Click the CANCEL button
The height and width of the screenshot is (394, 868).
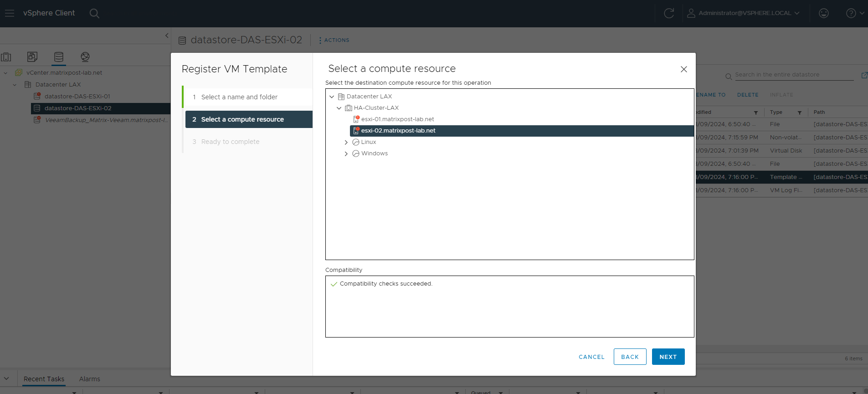pyautogui.click(x=591, y=357)
